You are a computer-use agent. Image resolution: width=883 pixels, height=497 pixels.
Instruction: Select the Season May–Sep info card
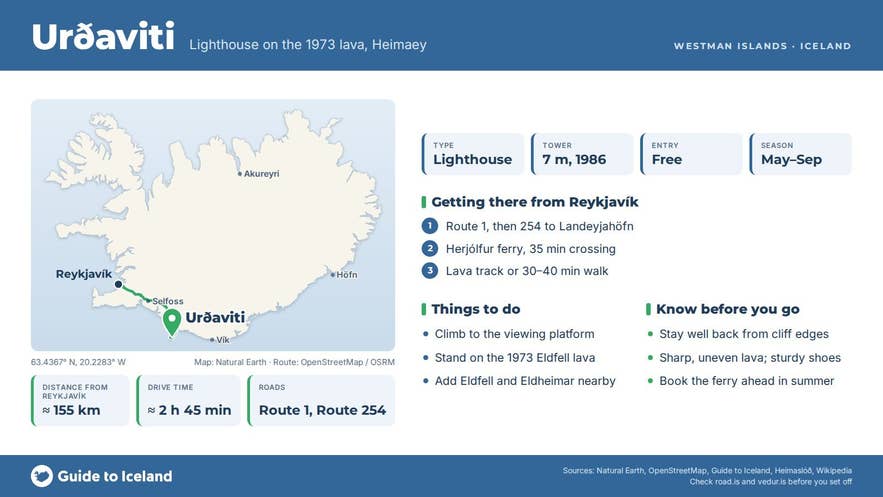pos(801,154)
